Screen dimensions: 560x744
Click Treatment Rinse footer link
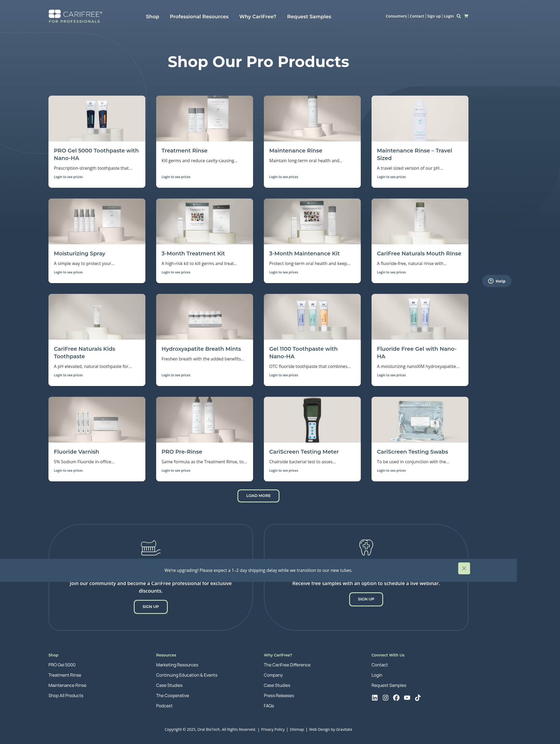pyautogui.click(x=65, y=675)
